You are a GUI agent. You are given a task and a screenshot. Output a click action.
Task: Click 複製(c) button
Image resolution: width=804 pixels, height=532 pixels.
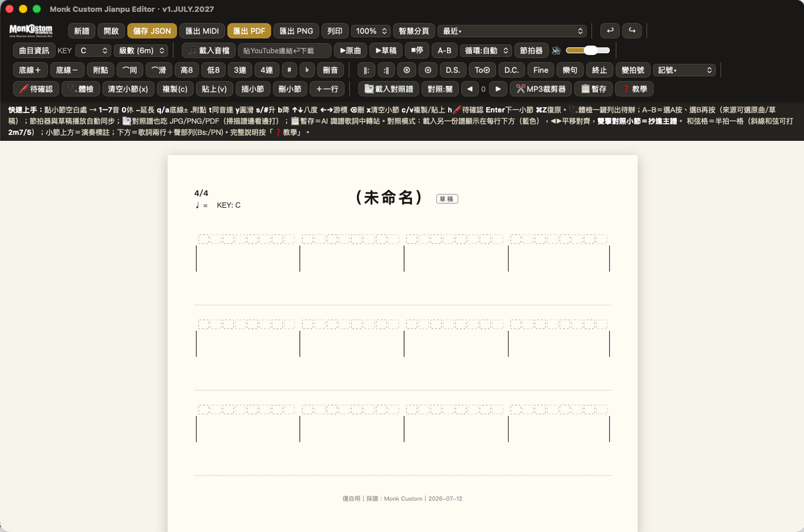click(175, 89)
